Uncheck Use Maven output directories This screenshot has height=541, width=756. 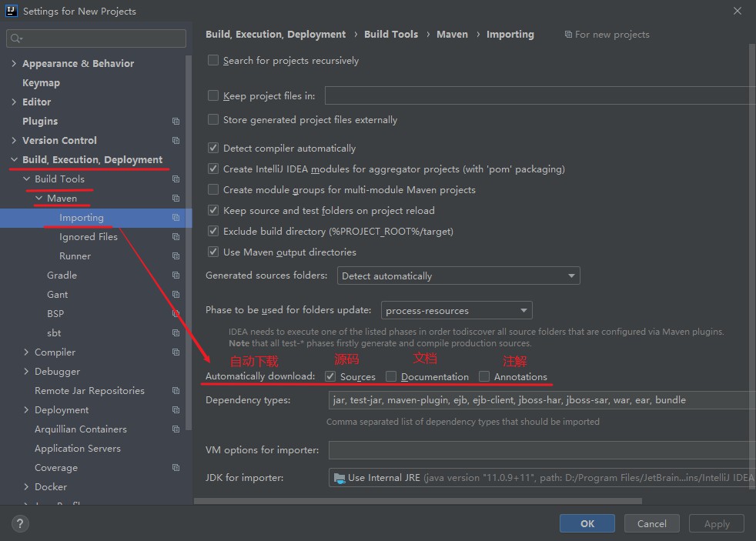(213, 252)
